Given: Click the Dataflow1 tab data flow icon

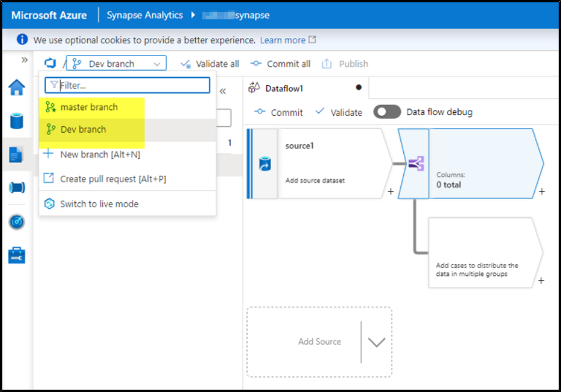Looking at the screenshot, I should [254, 88].
